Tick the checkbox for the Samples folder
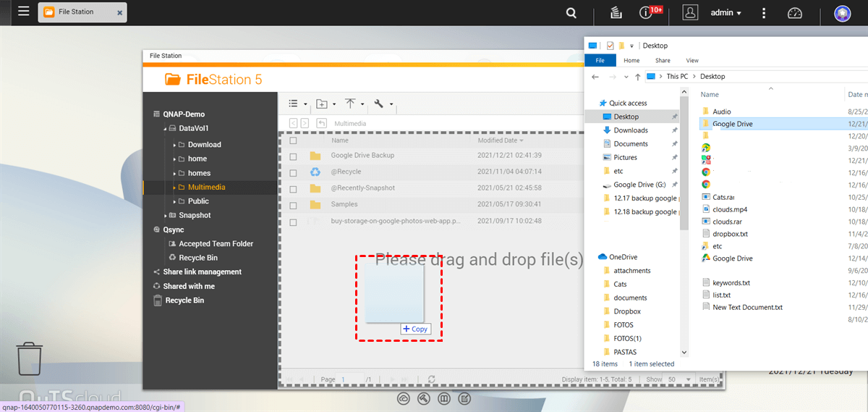 click(x=293, y=205)
